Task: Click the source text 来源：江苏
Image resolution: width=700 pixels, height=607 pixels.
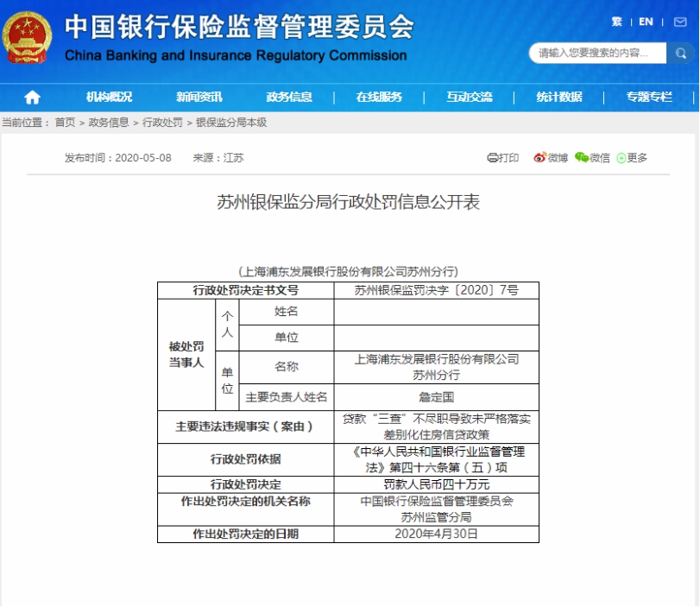Action: point(218,158)
